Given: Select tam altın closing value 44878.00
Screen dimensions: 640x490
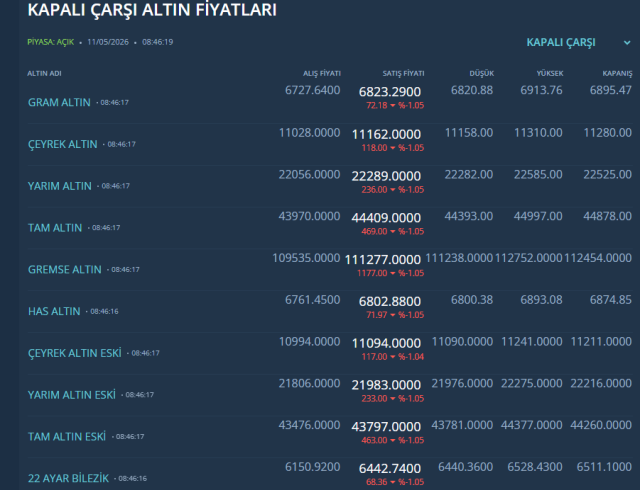Looking at the screenshot, I should (x=607, y=216).
